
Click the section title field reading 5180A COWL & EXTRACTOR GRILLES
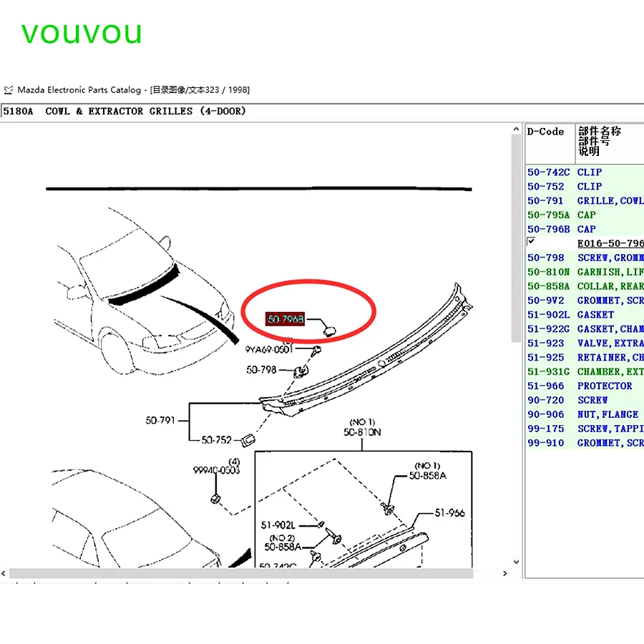[x=322, y=112]
